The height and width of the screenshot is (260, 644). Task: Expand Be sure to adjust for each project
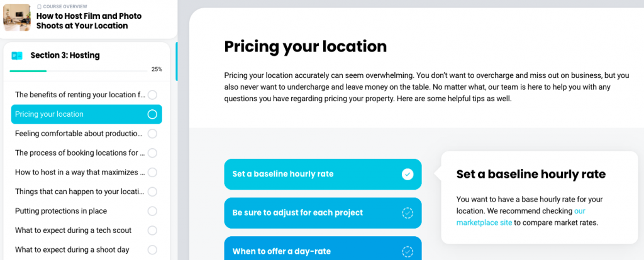pyautogui.click(x=323, y=214)
